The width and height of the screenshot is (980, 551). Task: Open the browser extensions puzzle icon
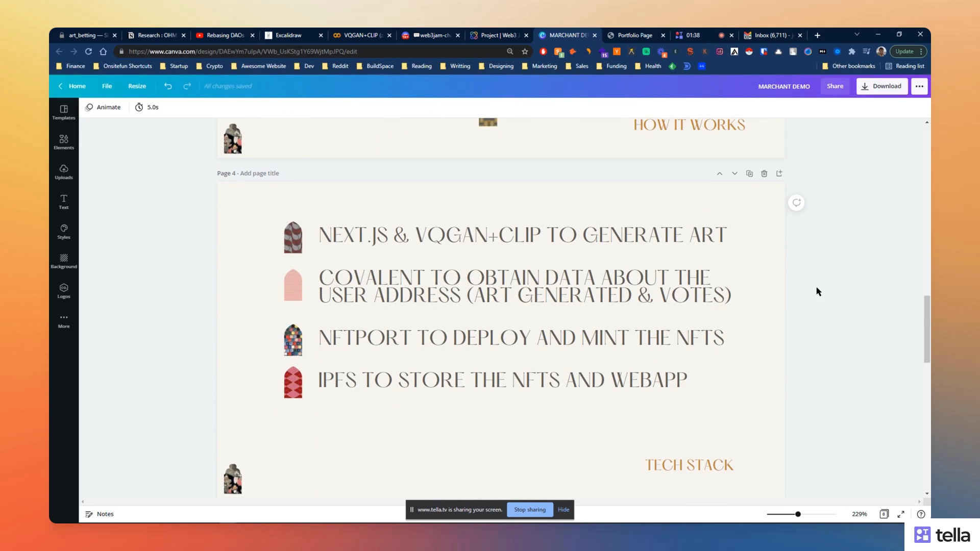point(852,52)
